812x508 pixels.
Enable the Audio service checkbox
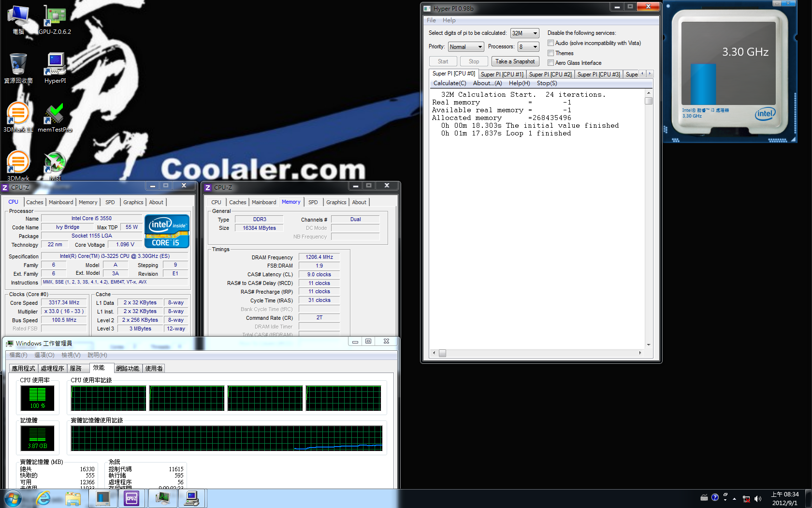[x=551, y=43]
